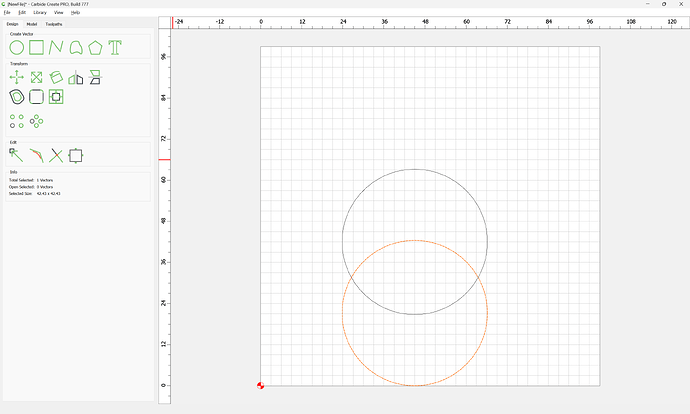
Task: Open the Align Vectors tool
Action: click(56, 97)
